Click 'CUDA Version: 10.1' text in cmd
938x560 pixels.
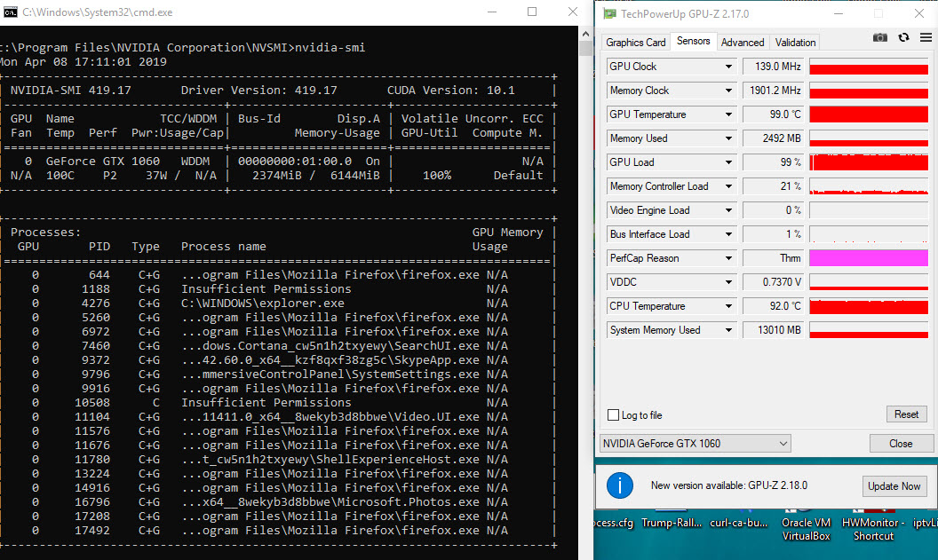click(x=450, y=91)
